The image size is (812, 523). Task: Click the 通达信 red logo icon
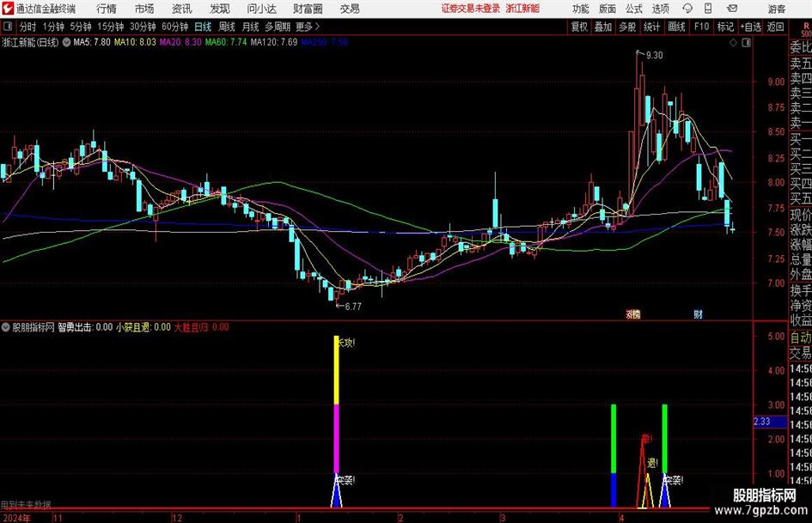8,9
